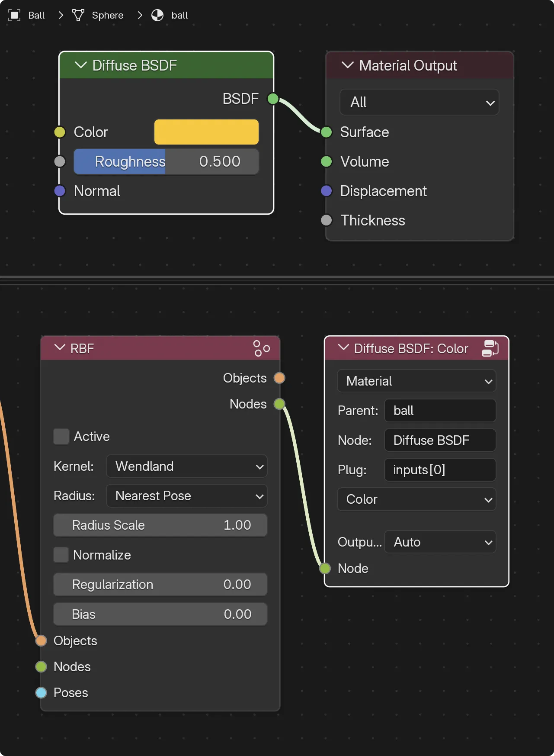
Task: Click Ball in the breadcrumb path
Action: point(36,15)
